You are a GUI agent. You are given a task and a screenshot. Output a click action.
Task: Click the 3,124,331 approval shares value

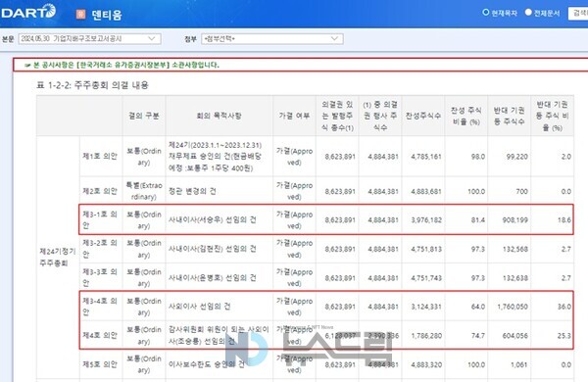coord(426,307)
